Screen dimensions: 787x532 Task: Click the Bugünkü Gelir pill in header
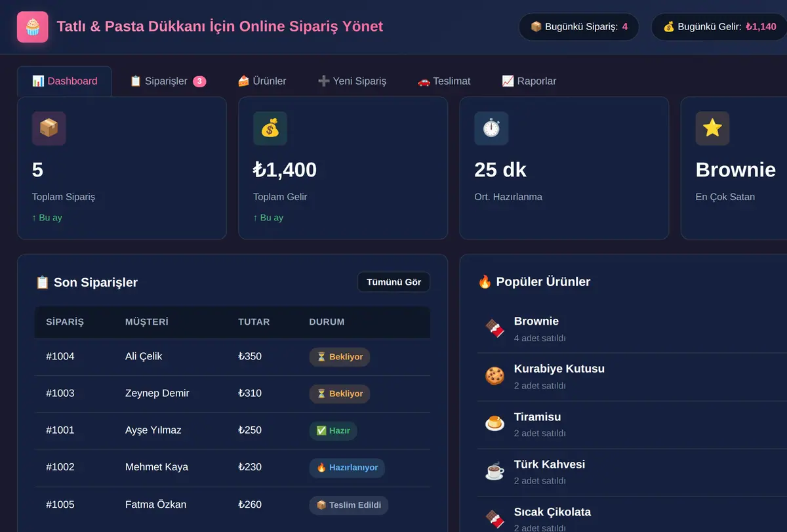click(719, 27)
